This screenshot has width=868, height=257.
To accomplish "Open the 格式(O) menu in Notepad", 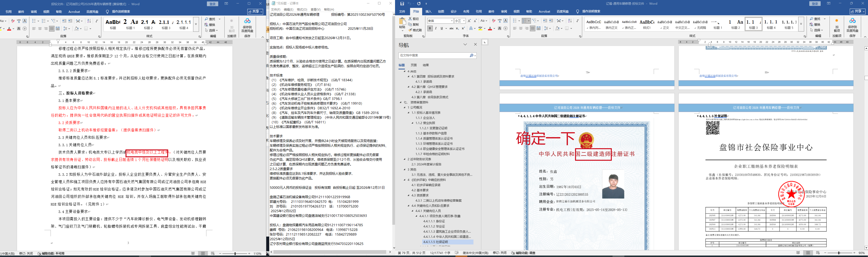I will click(302, 9).
